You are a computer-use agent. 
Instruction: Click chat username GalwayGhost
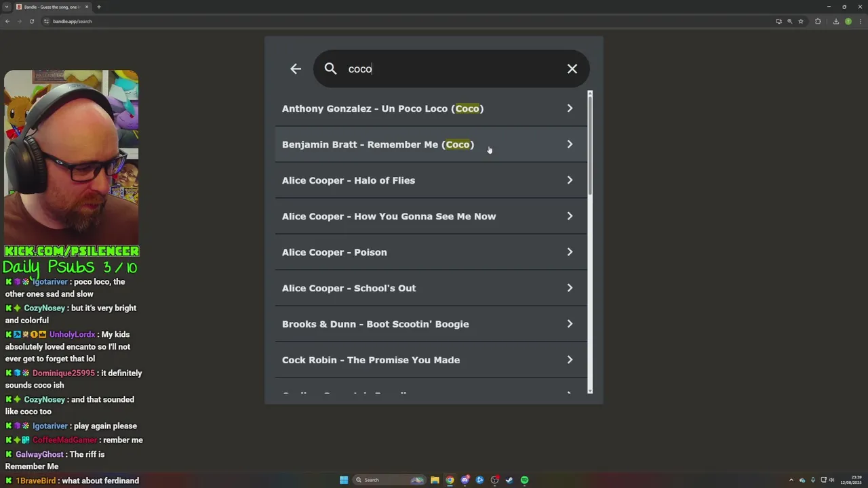tap(39, 454)
